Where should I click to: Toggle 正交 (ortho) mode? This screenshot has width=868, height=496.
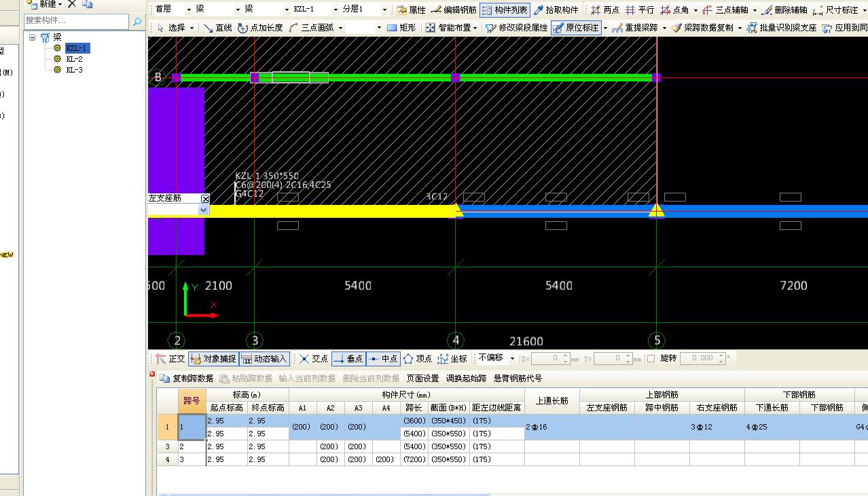(170, 359)
